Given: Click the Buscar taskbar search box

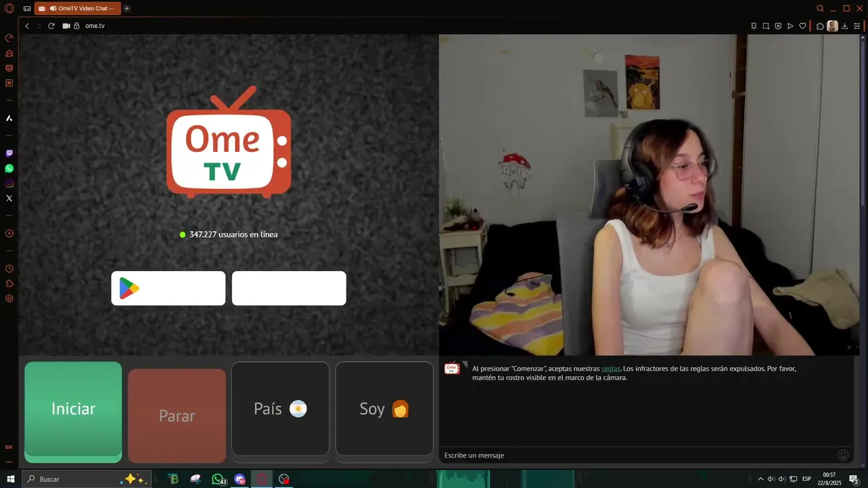Looking at the screenshot, I should click(x=86, y=479).
